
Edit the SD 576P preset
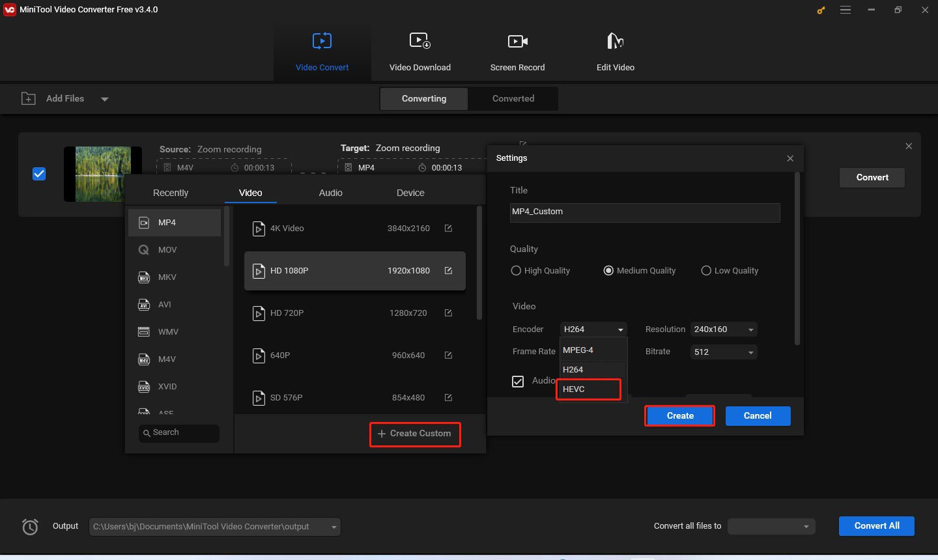[448, 397]
